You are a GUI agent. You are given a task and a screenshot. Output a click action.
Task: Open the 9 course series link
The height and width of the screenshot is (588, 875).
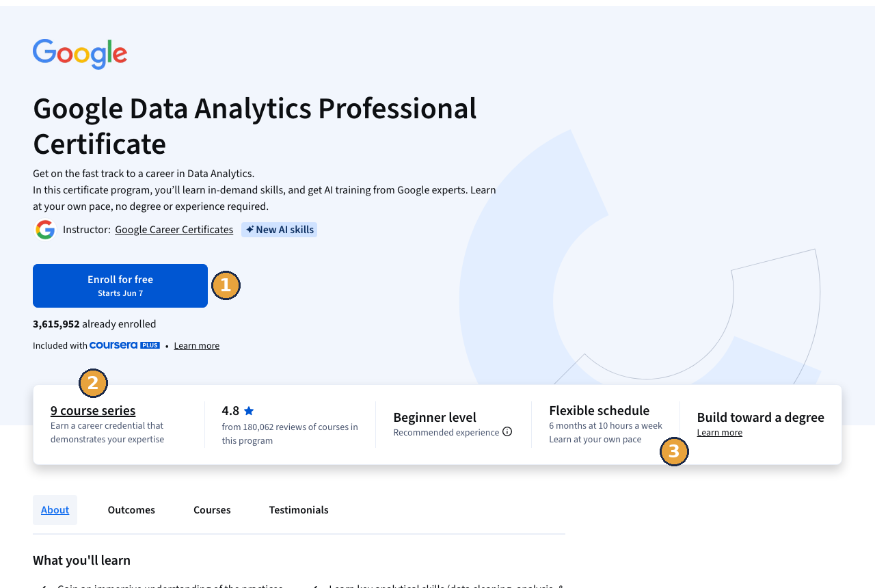click(x=93, y=410)
